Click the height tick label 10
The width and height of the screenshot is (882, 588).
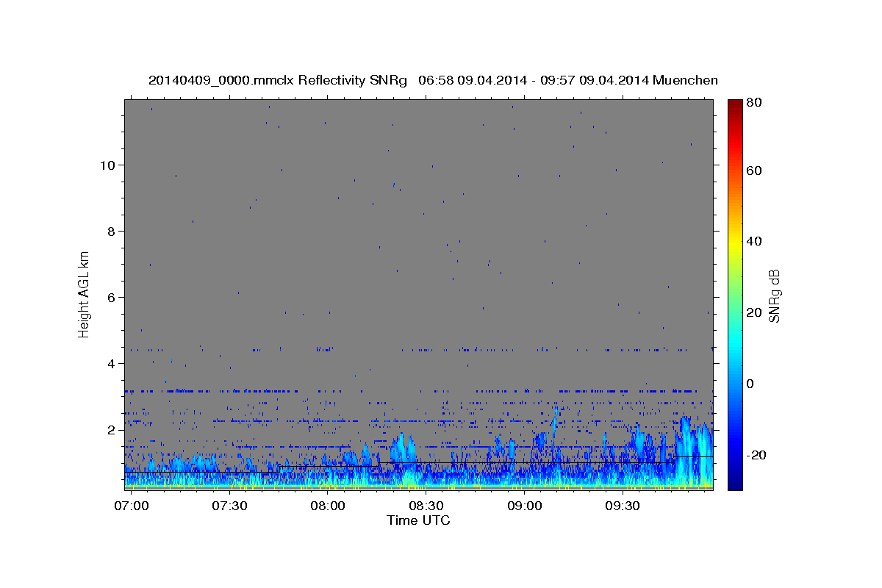click(x=107, y=165)
